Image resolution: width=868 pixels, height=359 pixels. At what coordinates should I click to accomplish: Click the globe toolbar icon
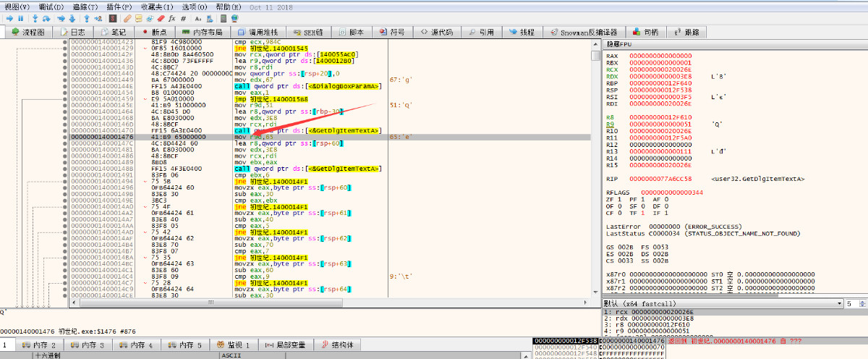pyautogui.click(x=234, y=18)
